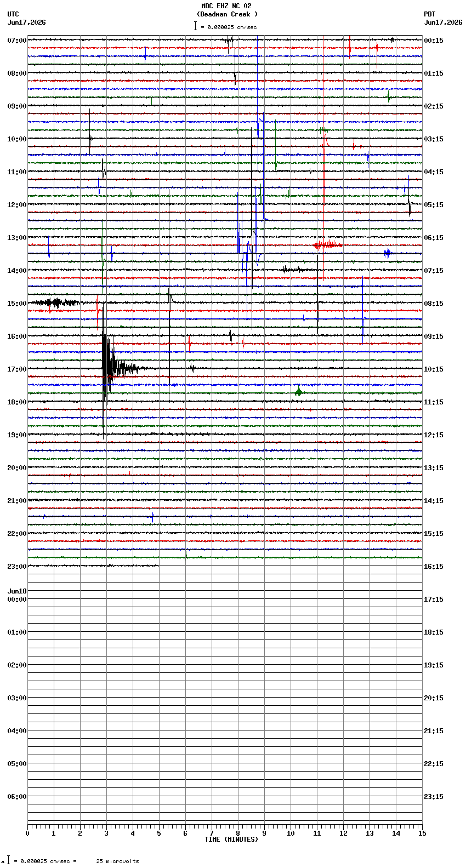Click the '00:15' PDT time label
Viewport: 466px width, 868px height.
[x=434, y=41]
